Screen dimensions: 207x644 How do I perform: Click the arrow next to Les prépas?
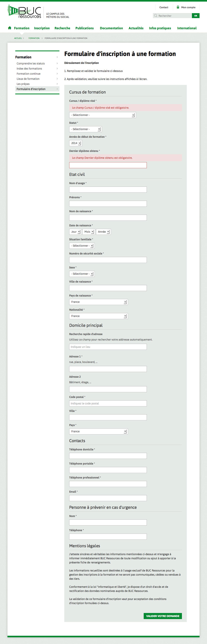tap(57, 84)
